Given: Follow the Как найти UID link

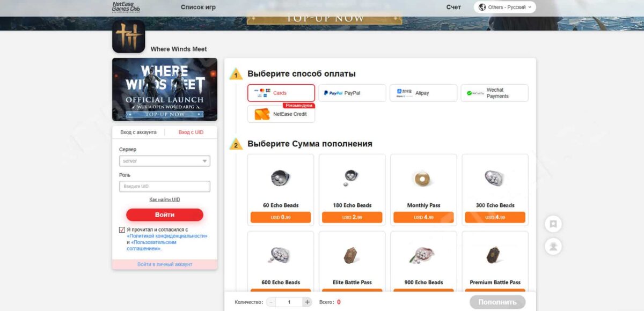Looking at the screenshot, I should 164,199.
